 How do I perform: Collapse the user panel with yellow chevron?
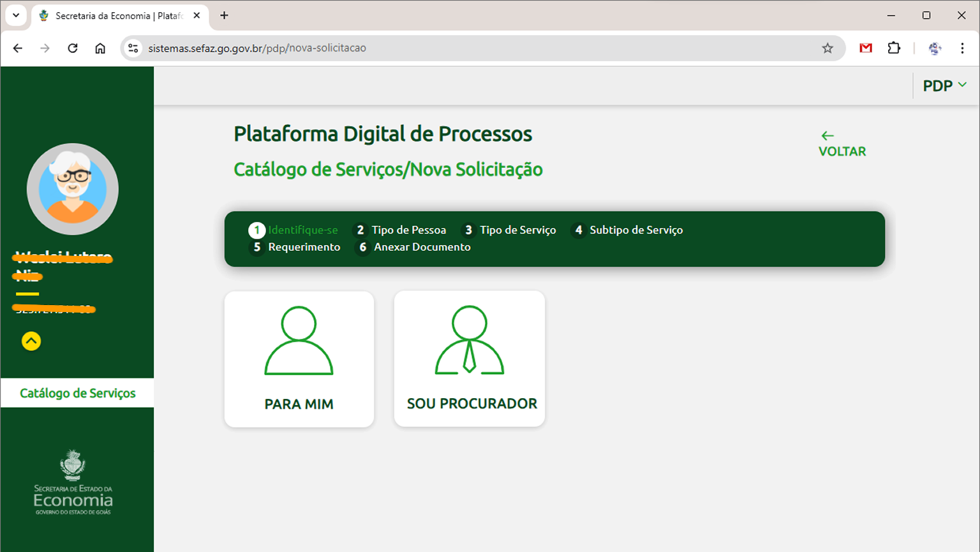(x=31, y=341)
